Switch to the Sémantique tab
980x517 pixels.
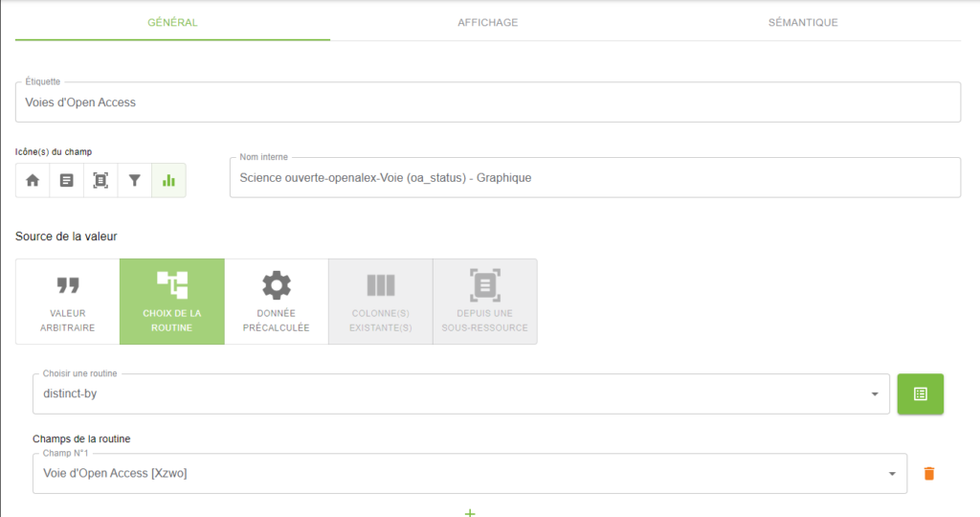pos(803,23)
